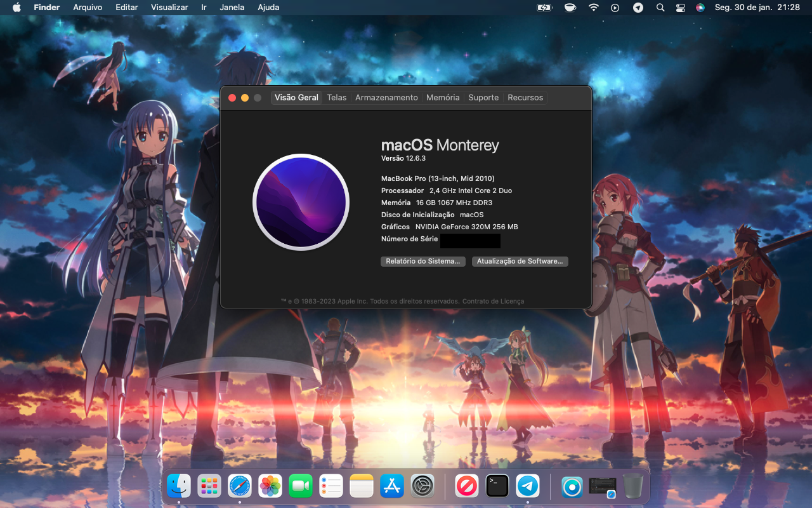Open the Ir menu

204,8
